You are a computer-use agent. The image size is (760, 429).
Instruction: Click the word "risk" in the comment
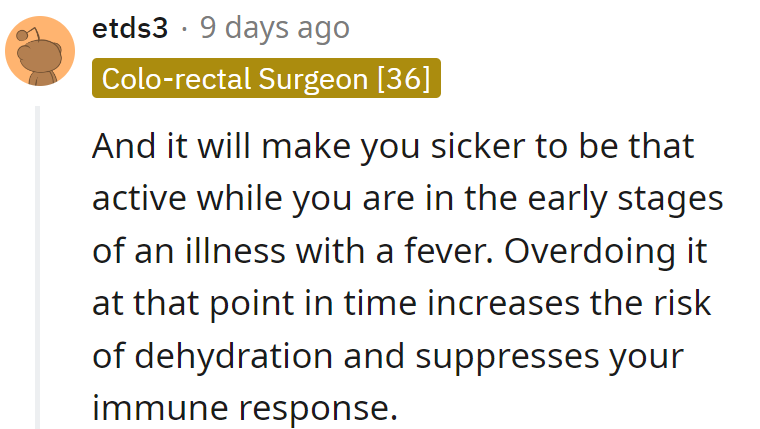680,303
